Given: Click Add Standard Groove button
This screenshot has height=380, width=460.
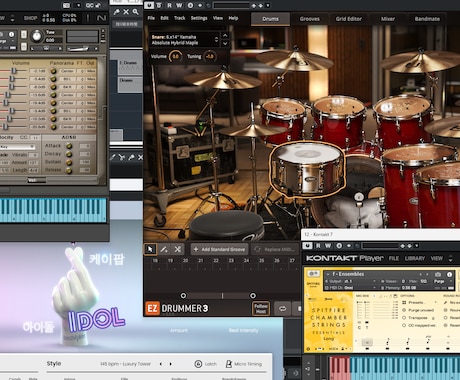Looking at the screenshot, I should pos(220,249).
